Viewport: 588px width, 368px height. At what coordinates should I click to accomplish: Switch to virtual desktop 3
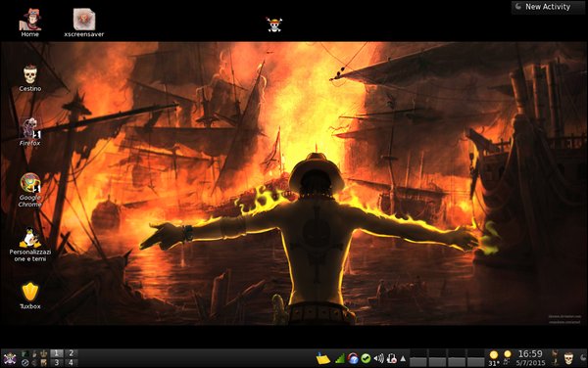[x=57, y=362]
